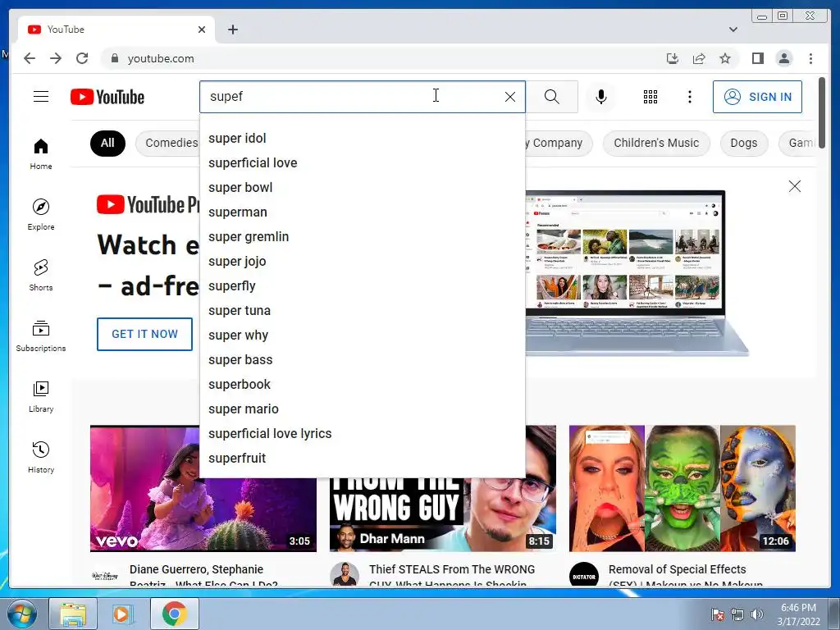Choose suggestion super mario
Viewport: 840px width, 630px height.
click(x=362, y=409)
